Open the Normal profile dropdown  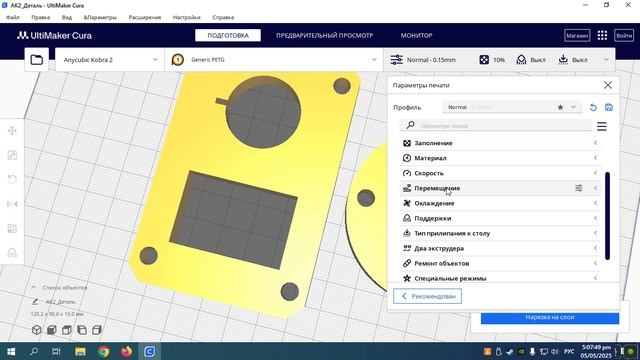[512, 107]
